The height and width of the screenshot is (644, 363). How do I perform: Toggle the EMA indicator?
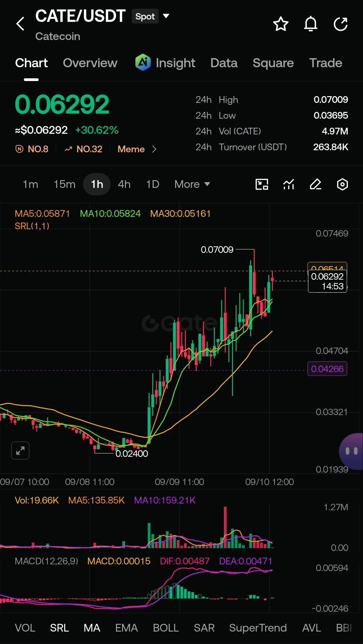[x=126, y=628]
